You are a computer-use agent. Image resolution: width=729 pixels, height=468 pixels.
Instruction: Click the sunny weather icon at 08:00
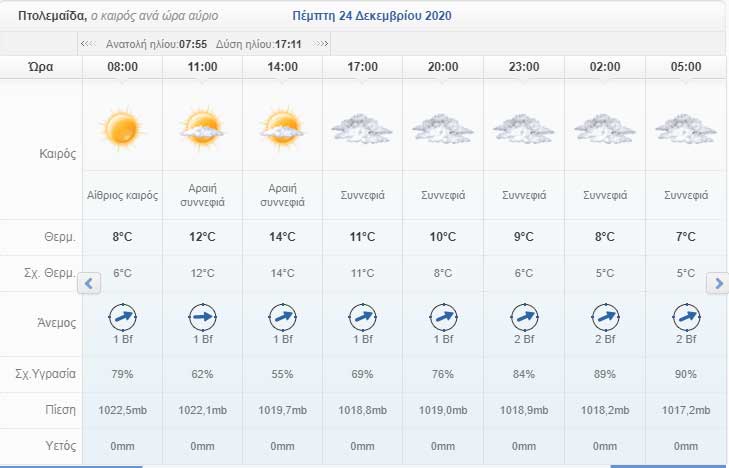tap(122, 129)
